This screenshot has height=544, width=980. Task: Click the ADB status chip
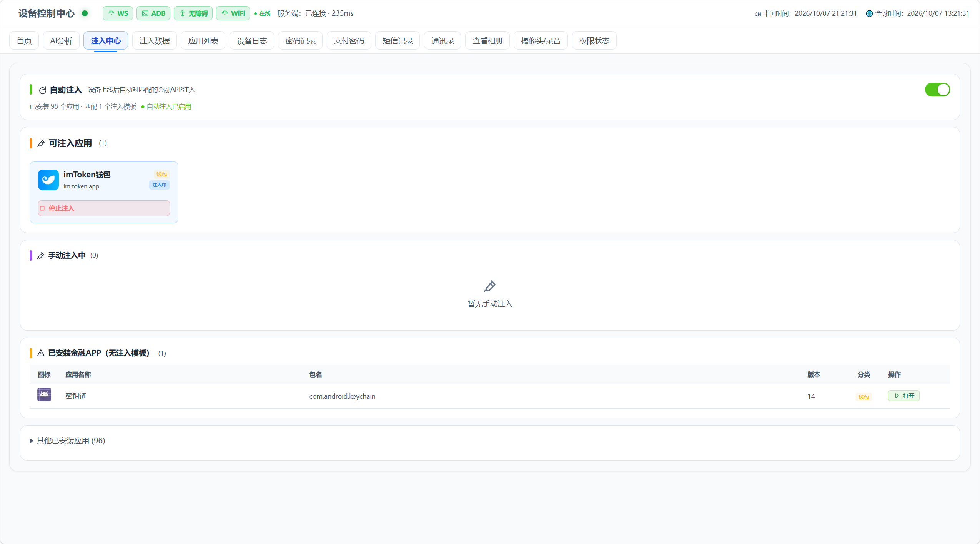pyautogui.click(x=153, y=13)
